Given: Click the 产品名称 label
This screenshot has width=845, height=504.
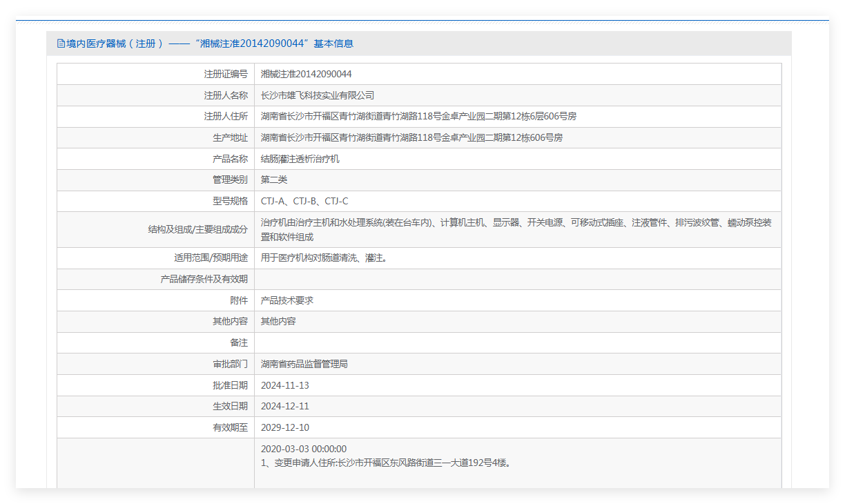Looking at the screenshot, I should 230,159.
